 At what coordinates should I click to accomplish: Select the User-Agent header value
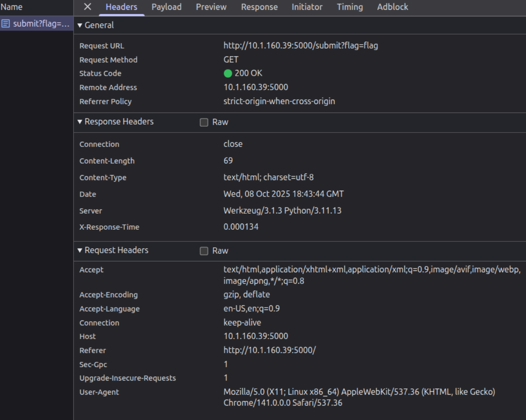(359, 397)
